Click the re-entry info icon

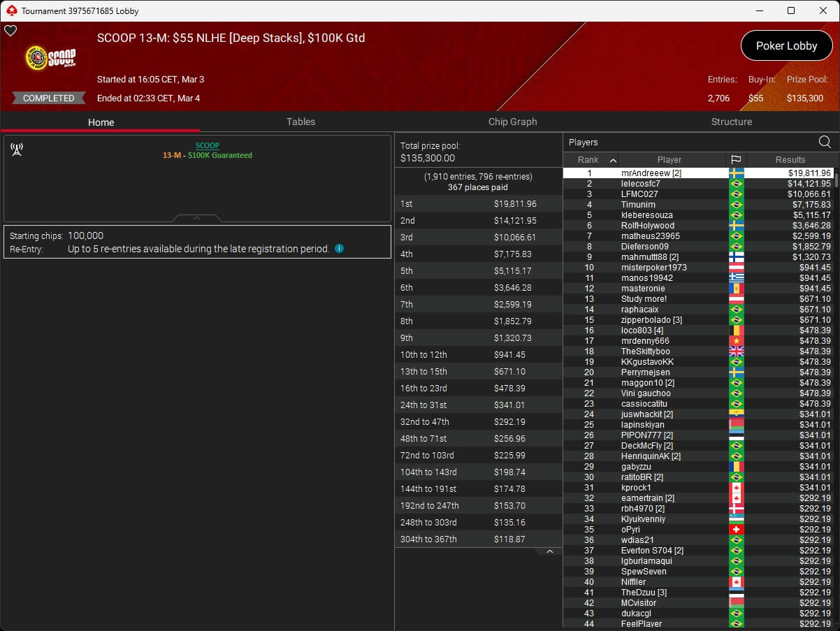(x=339, y=248)
